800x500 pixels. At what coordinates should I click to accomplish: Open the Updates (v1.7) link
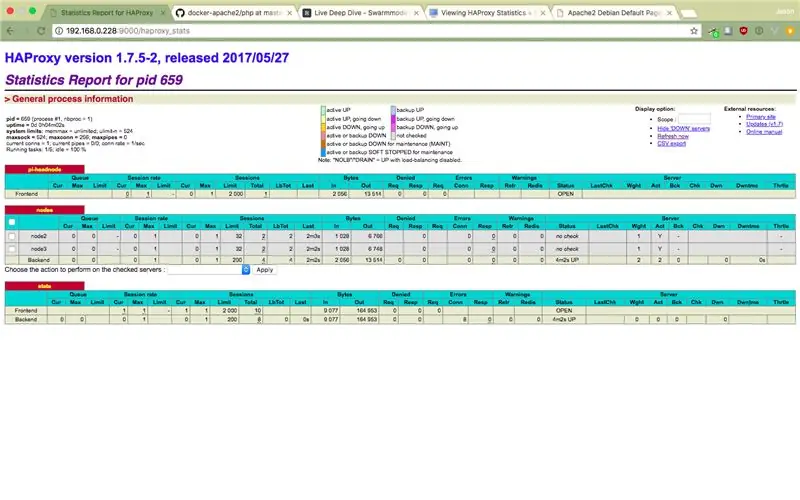tap(764, 124)
